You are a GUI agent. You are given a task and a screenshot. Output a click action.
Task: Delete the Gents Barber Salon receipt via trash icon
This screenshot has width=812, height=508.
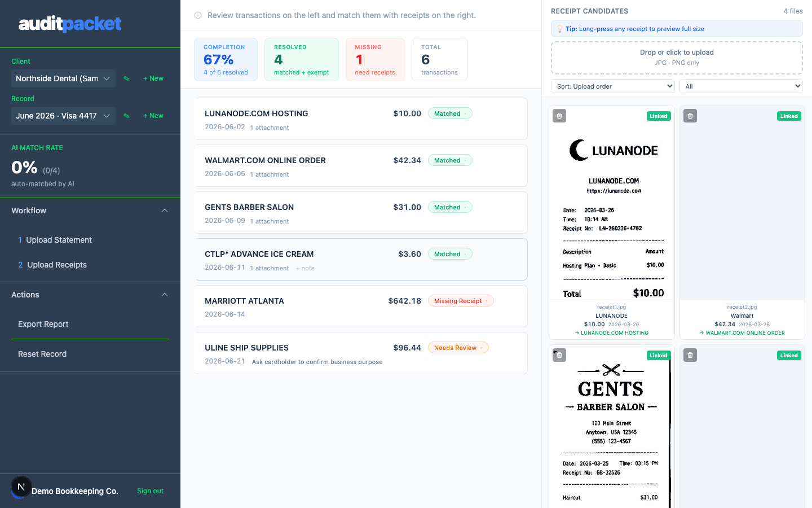(x=559, y=355)
